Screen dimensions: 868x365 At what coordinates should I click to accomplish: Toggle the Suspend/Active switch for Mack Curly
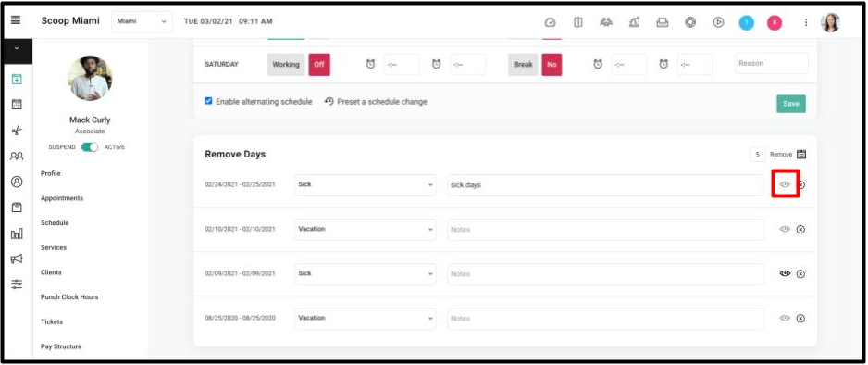tap(90, 147)
